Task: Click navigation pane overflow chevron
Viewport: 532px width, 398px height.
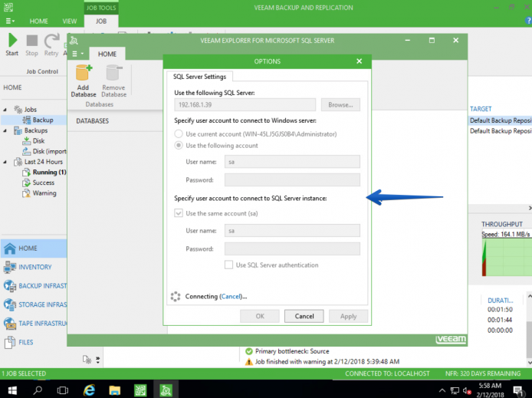Action: pos(97,360)
